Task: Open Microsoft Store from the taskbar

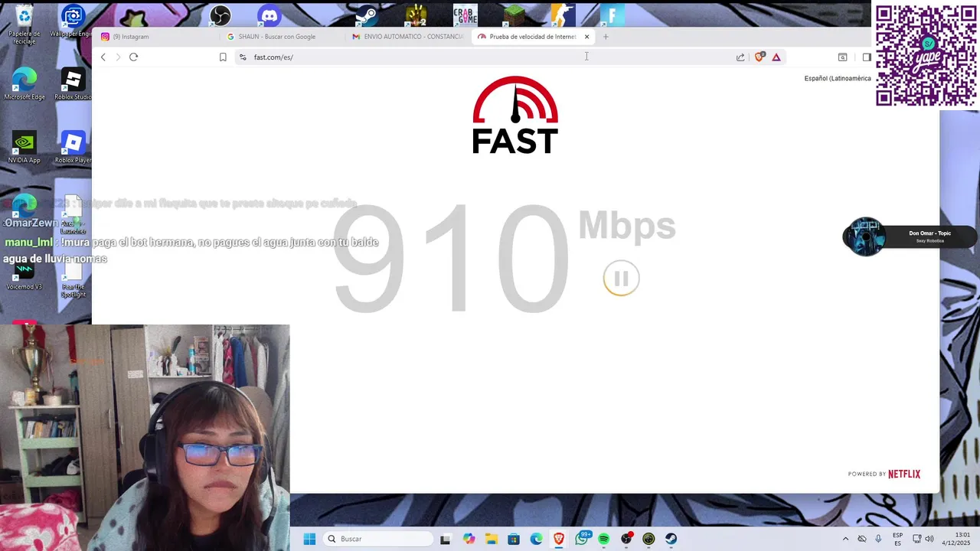Action: coord(514,539)
